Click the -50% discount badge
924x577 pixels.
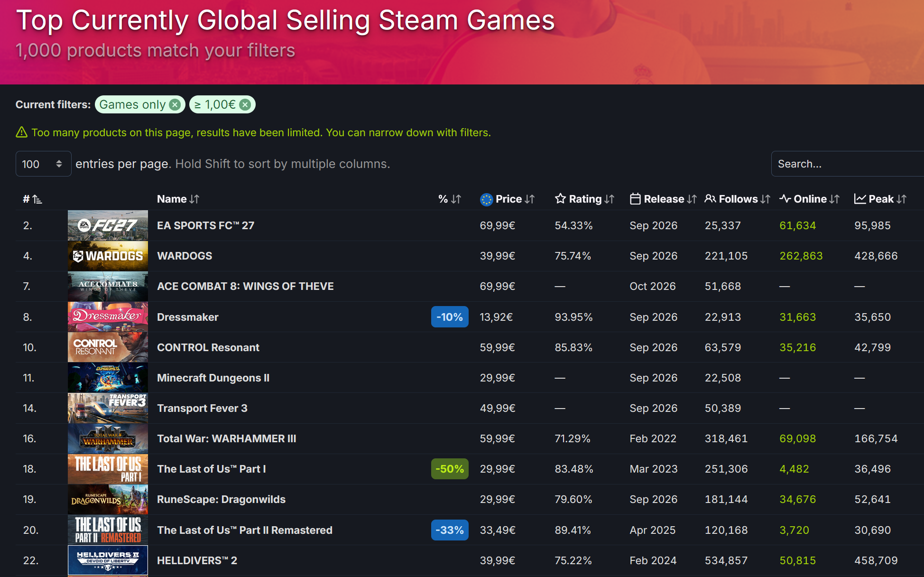(x=450, y=469)
